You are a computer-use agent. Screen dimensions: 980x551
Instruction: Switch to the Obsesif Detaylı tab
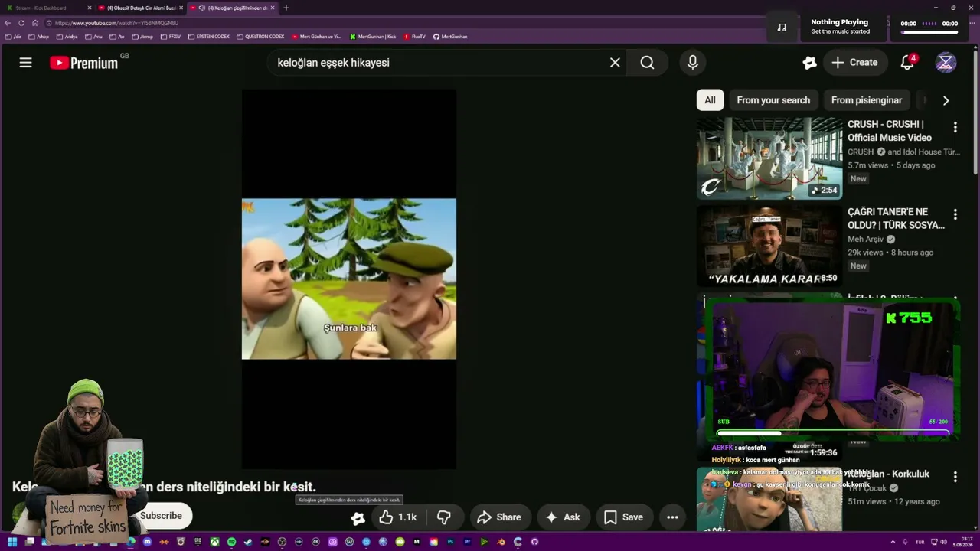pos(140,8)
